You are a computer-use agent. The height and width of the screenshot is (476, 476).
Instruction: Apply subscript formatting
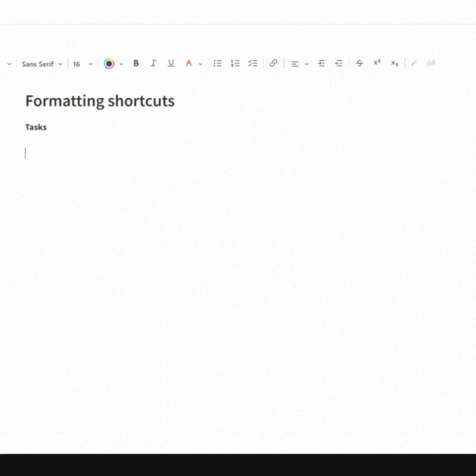point(394,63)
